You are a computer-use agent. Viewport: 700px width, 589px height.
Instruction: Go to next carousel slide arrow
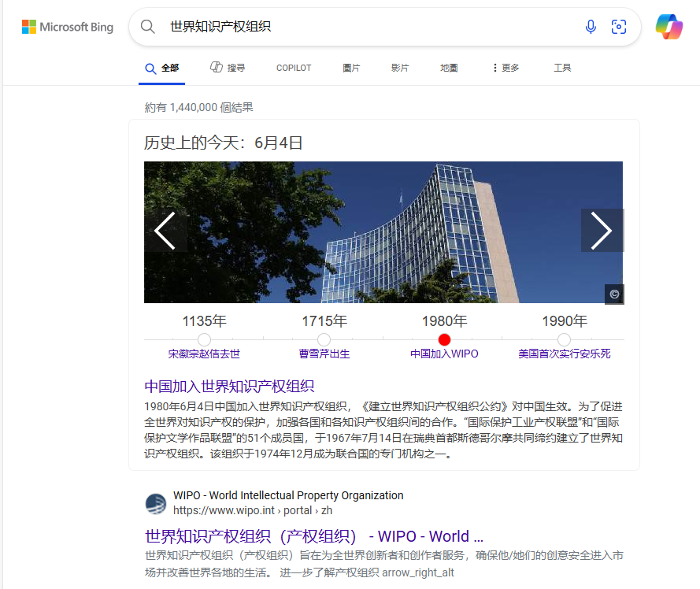tap(602, 231)
